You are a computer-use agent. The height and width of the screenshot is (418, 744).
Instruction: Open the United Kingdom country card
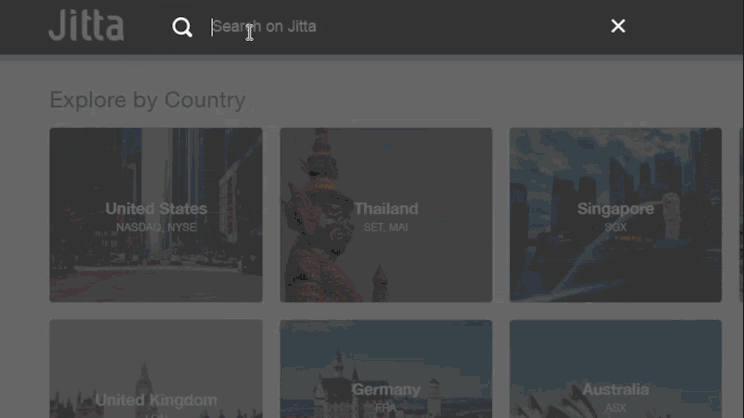(x=156, y=369)
